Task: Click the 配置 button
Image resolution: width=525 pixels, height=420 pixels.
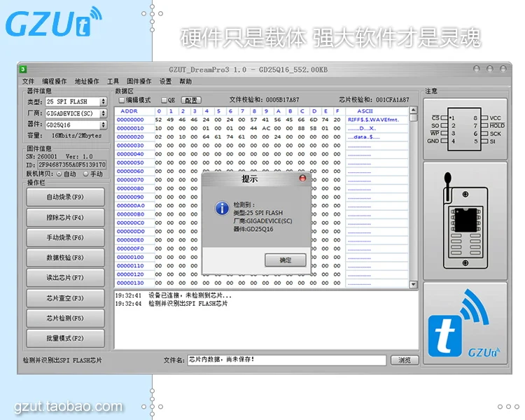Action: (191, 100)
